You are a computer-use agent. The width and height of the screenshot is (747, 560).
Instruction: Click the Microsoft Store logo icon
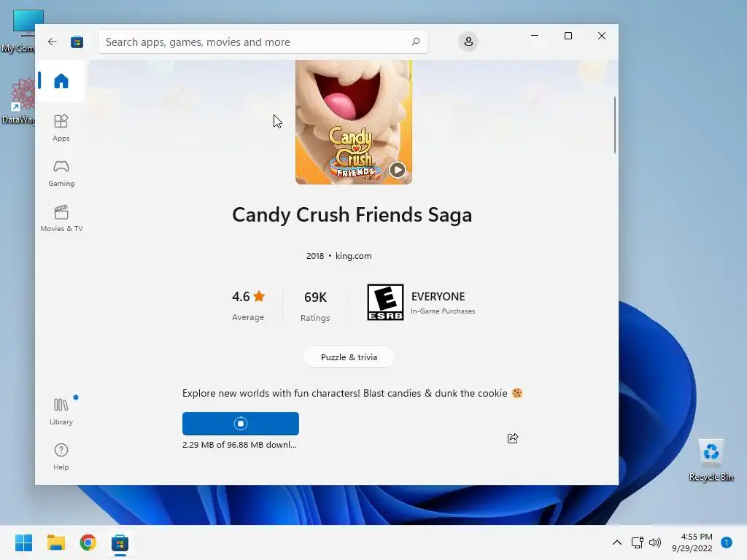[x=77, y=42]
